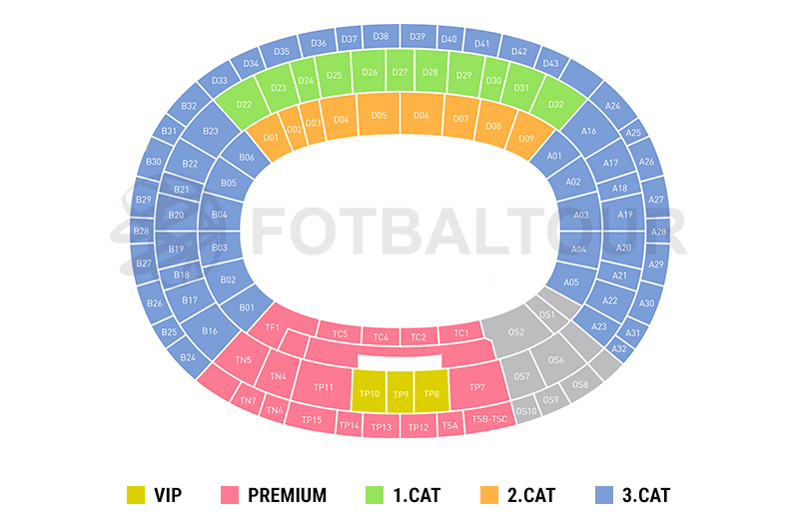Screen dimensions: 799x532
Task: Select blue section D38
Action: click(x=381, y=37)
